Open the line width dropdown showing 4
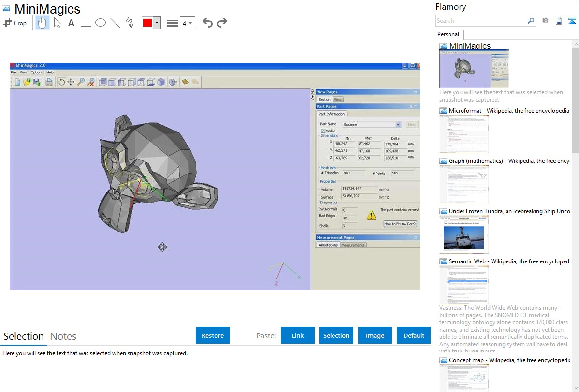 [x=187, y=23]
